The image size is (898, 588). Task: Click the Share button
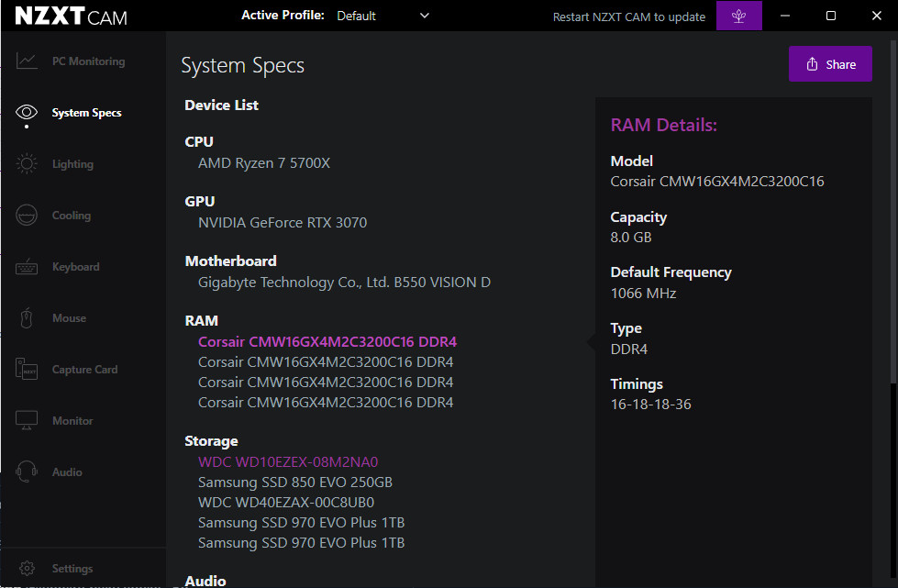pyautogui.click(x=830, y=64)
